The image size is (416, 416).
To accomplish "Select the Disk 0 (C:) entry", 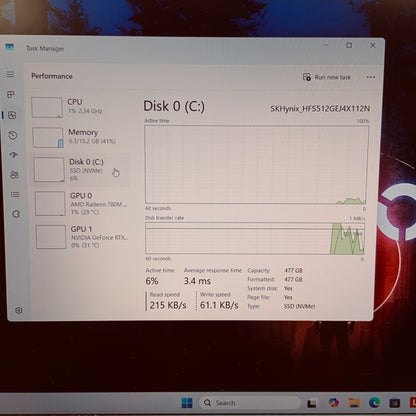I will tap(80, 170).
